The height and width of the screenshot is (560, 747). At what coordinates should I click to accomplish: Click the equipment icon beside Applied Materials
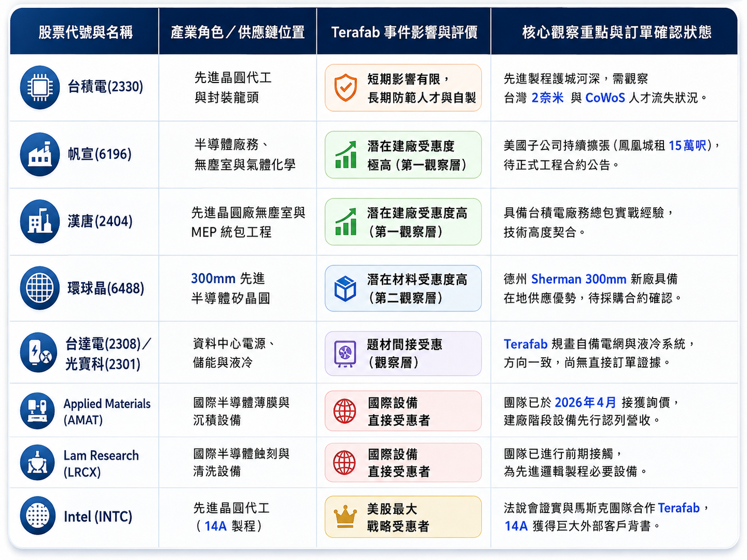coord(38,411)
